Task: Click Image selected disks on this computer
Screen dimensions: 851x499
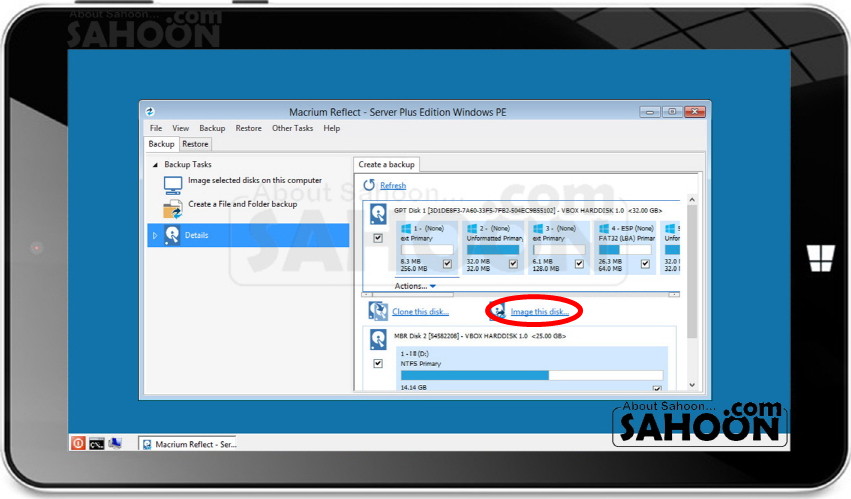Action: click(x=255, y=180)
